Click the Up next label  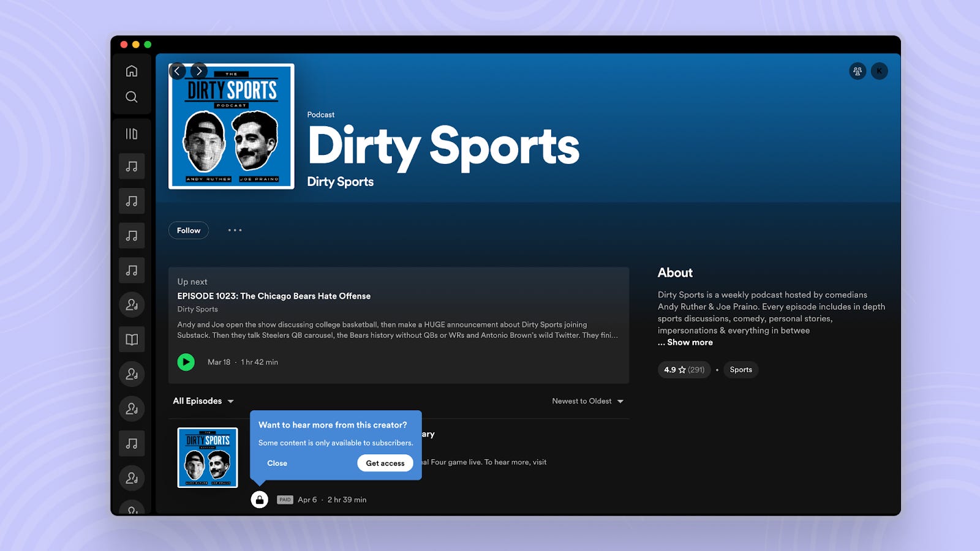(192, 282)
